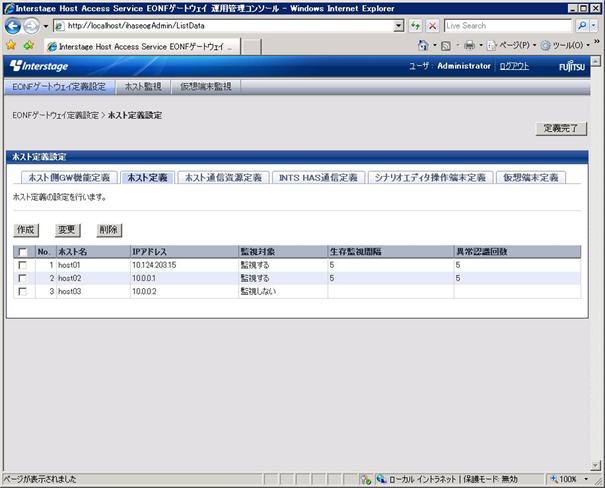Open the search options dropdown arrow
605x488 pixels.
coord(593,26)
